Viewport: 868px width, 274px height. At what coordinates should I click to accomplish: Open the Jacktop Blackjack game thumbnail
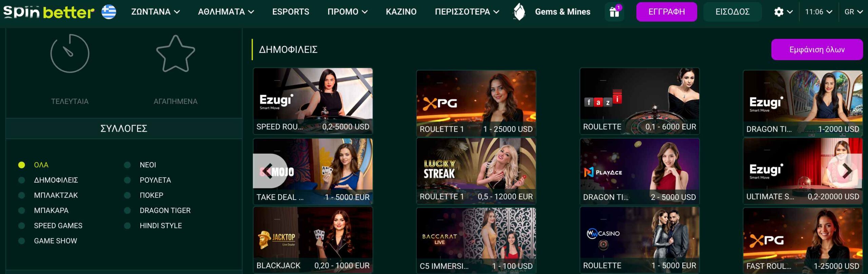pyautogui.click(x=313, y=240)
